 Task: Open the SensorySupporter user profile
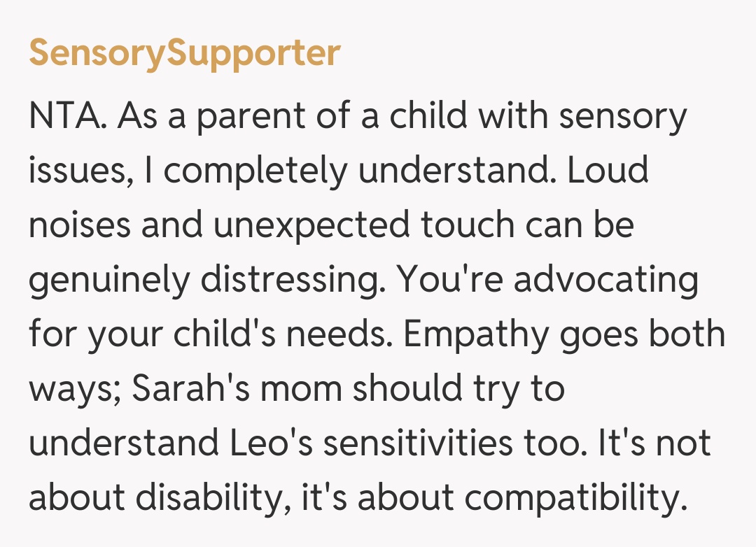click(x=185, y=52)
